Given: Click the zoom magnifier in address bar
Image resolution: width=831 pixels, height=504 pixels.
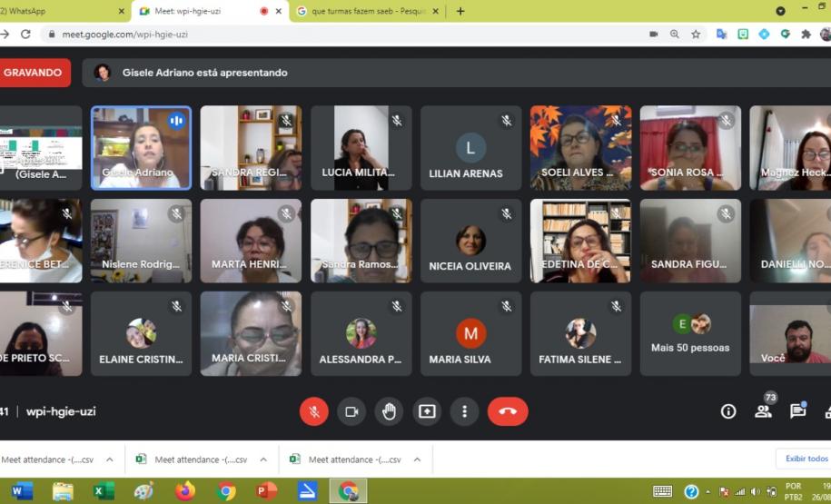Looking at the screenshot, I should [x=674, y=35].
